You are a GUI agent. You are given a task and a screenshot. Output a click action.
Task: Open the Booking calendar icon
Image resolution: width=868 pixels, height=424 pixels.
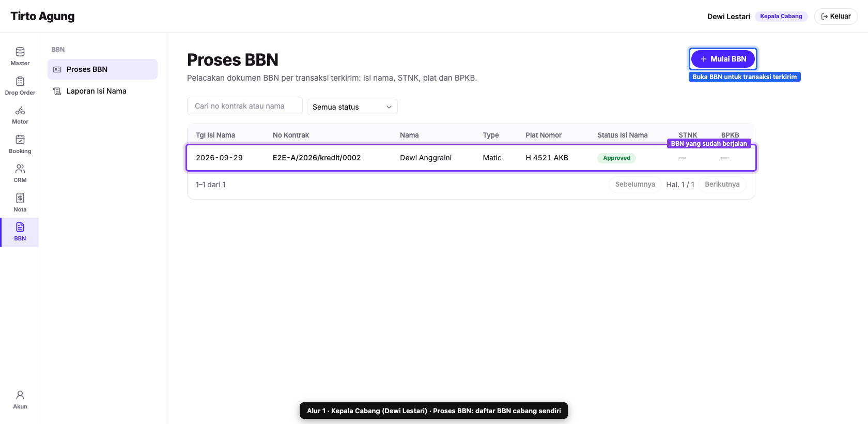pyautogui.click(x=20, y=140)
